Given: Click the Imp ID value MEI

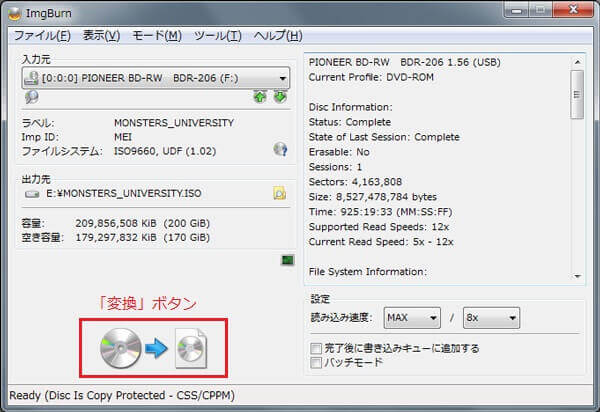Looking at the screenshot, I should pyautogui.click(x=123, y=137).
